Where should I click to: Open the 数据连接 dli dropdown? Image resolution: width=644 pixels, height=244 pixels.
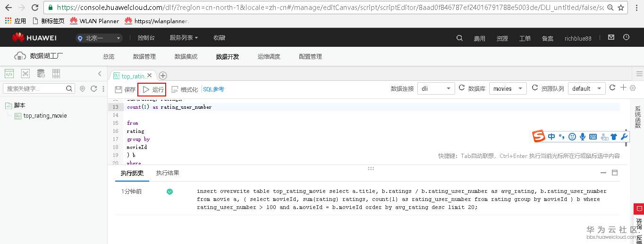click(x=436, y=88)
